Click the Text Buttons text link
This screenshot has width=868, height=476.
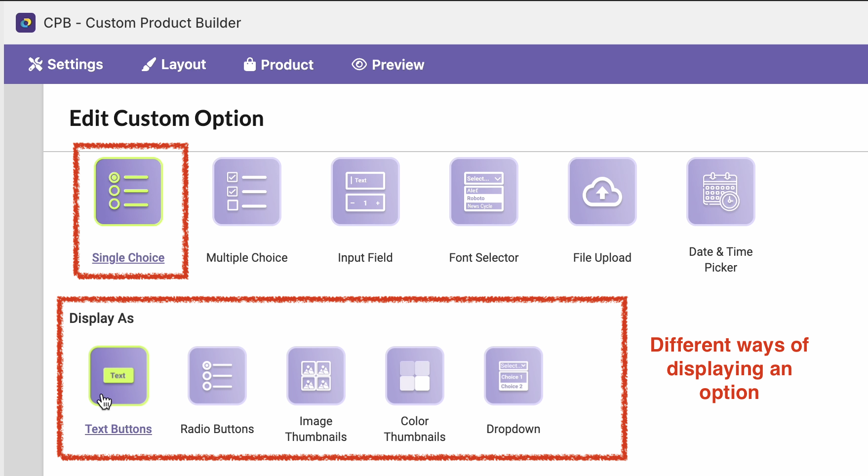click(x=118, y=429)
